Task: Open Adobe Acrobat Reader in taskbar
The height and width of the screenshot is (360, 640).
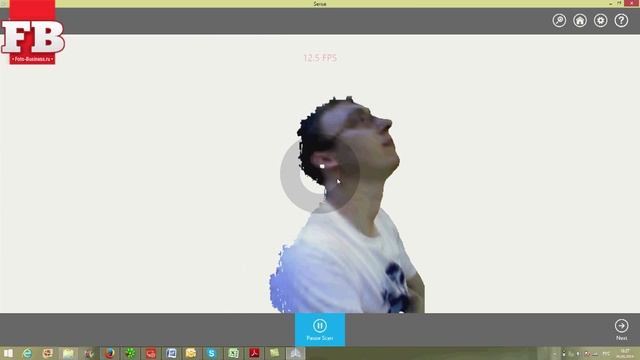Action: [254, 353]
